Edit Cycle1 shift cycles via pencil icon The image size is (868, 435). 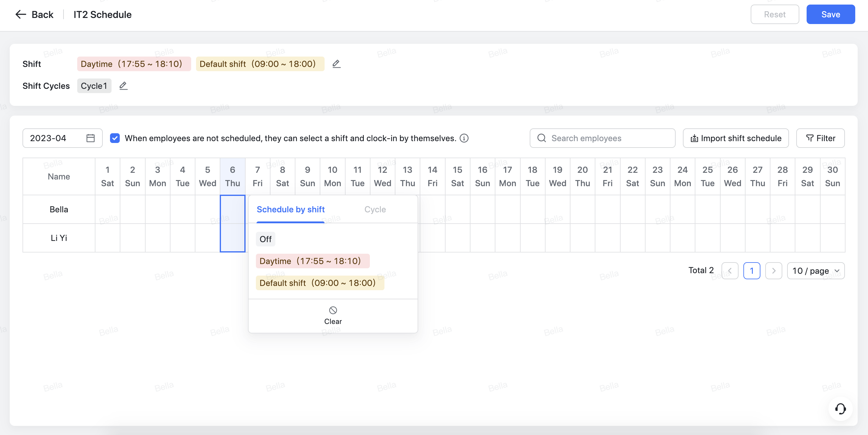pyautogui.click(x=123, y=86)
